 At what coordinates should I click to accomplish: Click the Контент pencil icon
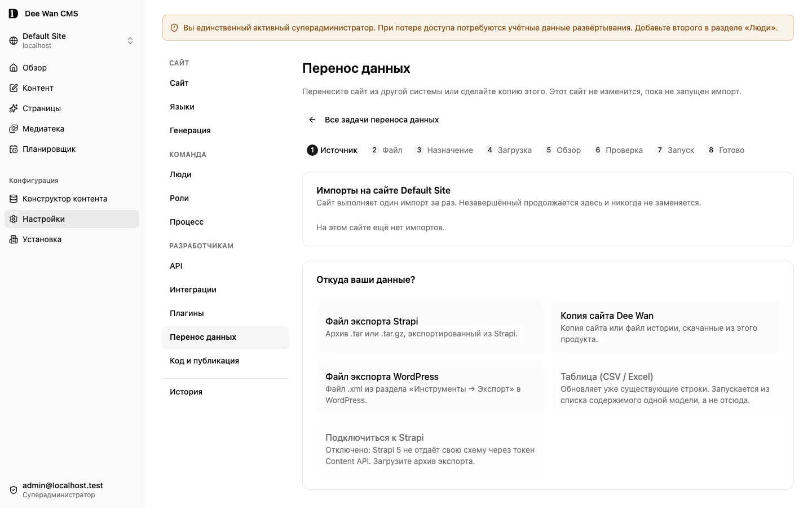click(14, 88)
